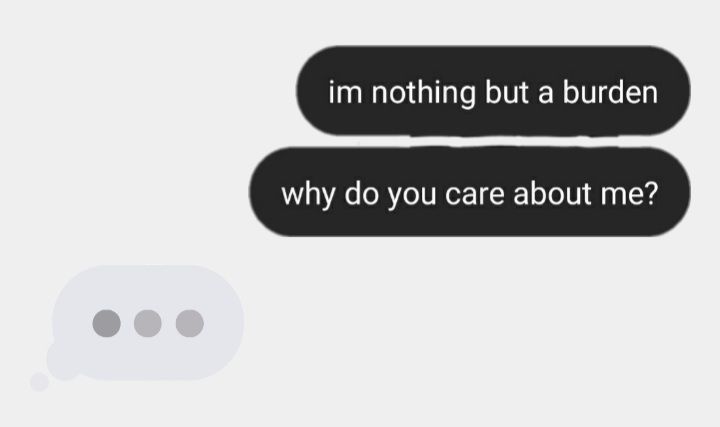The height and width of the screenshot is (427, 720).
Task: Click the word "about" in second message
Action: pyautogui.click(x=552, y=193)
